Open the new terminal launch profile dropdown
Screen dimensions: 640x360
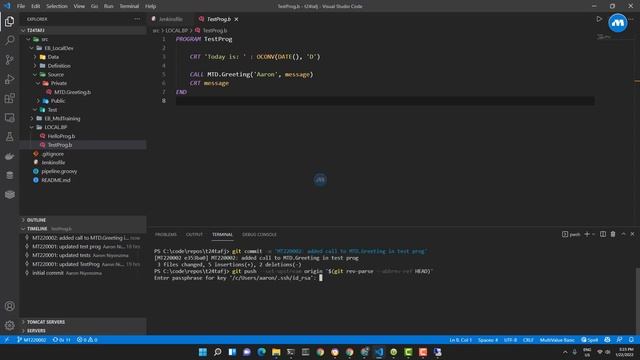click(x=593, y=234)
